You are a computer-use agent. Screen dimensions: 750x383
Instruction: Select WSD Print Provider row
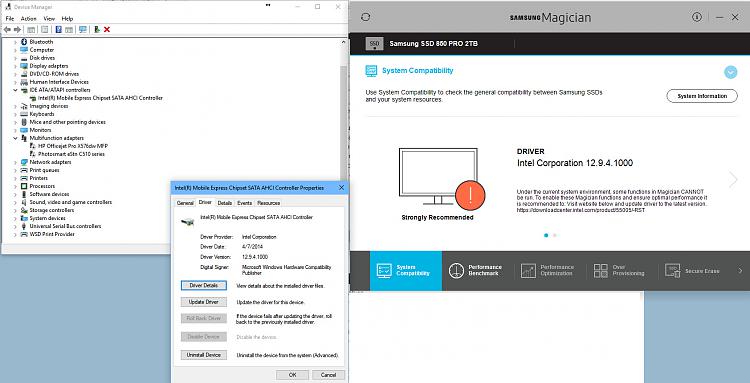point(47,234)
